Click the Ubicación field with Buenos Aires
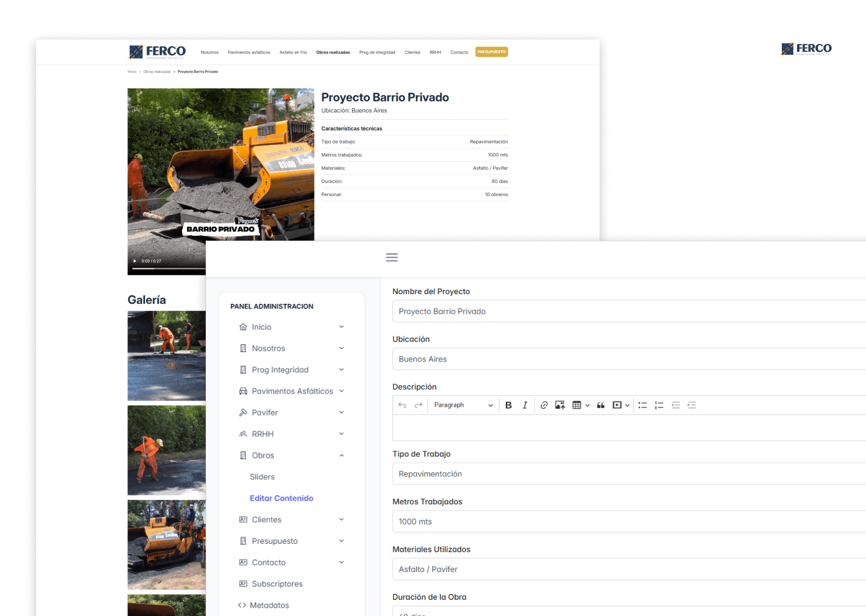 pos(629,359)
